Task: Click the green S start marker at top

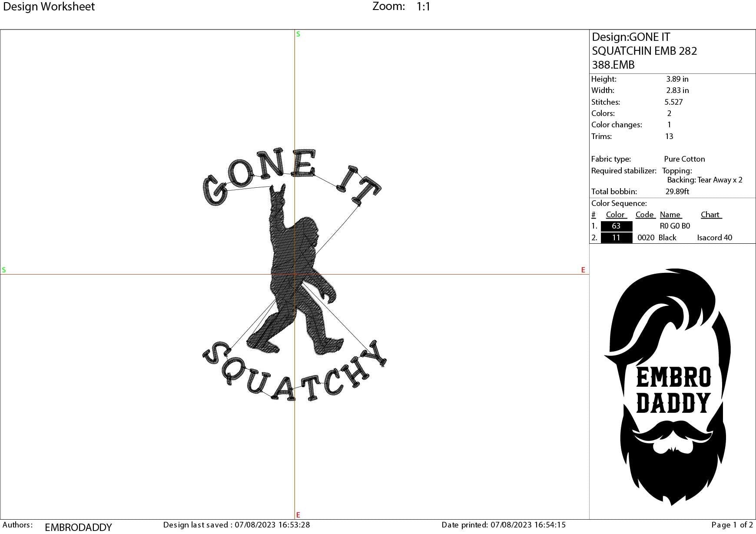Action: [298, 33]
